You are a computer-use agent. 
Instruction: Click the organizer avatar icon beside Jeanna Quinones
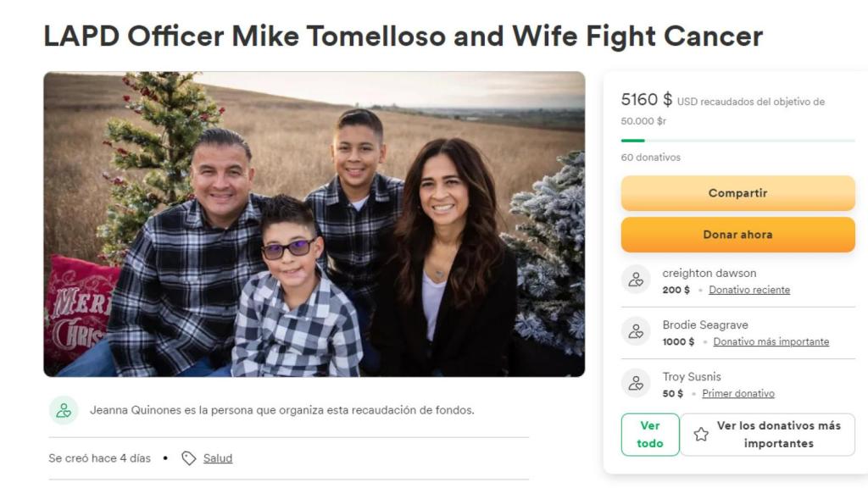click(x=64, y=410)
